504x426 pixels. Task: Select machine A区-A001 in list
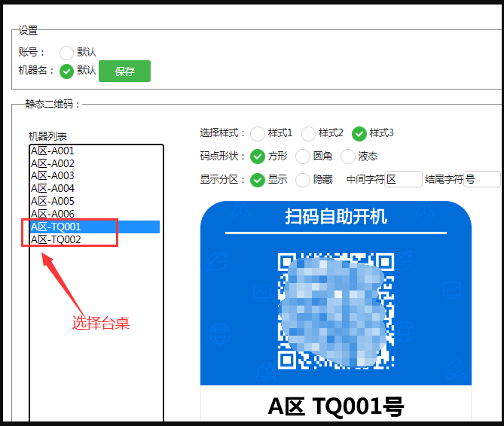[x=95, y=151]
